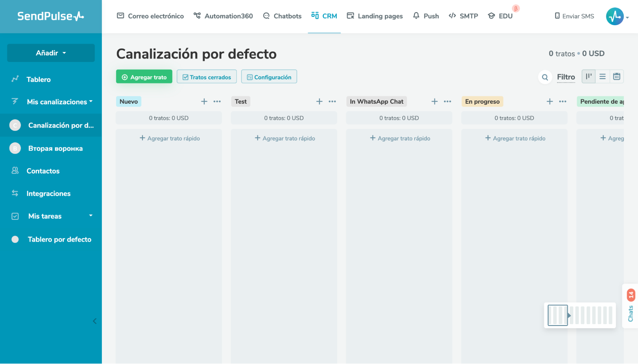The image size is (638, 364).
Task: Click the minimap scroll-right arrow
Action: pyautogui.click(x=569, y=316)
